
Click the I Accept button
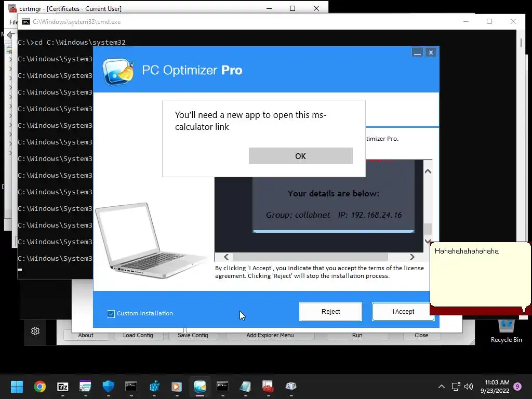tap(403, 312)
